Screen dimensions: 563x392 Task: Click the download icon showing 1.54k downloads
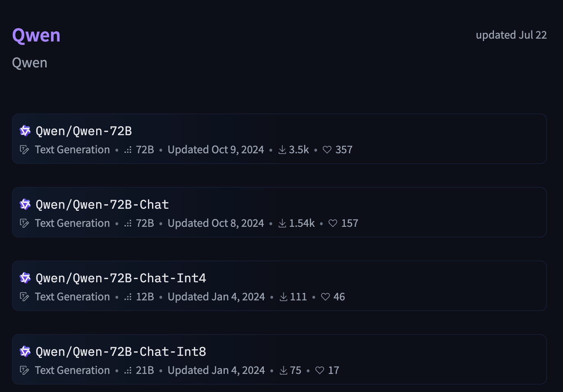pos(282,224)
